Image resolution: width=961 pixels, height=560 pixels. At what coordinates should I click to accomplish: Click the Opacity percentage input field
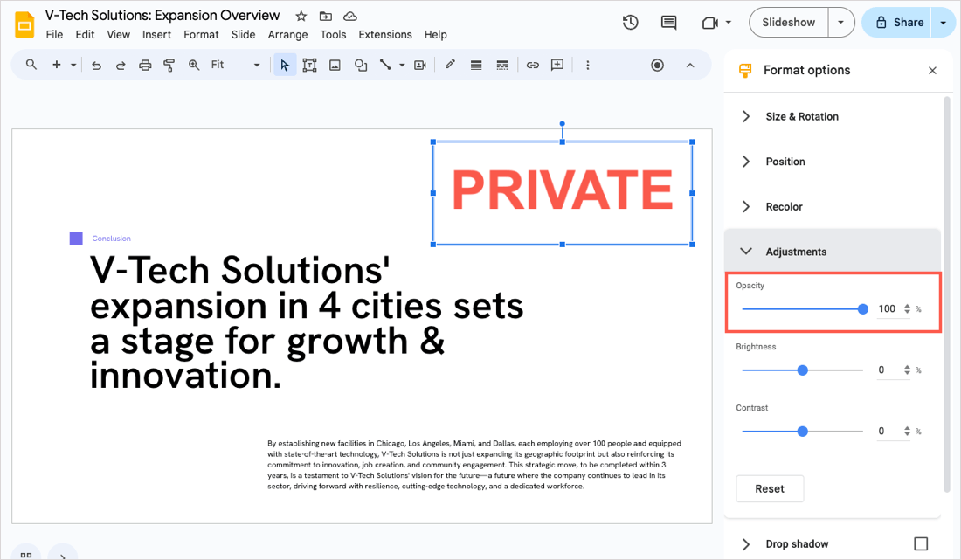(x=888, y=308)
